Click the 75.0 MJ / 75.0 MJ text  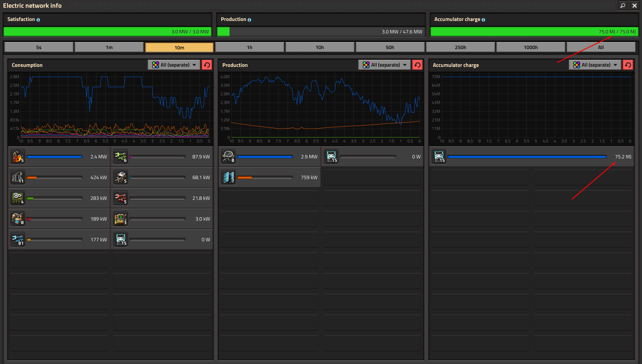pos(617,32)
